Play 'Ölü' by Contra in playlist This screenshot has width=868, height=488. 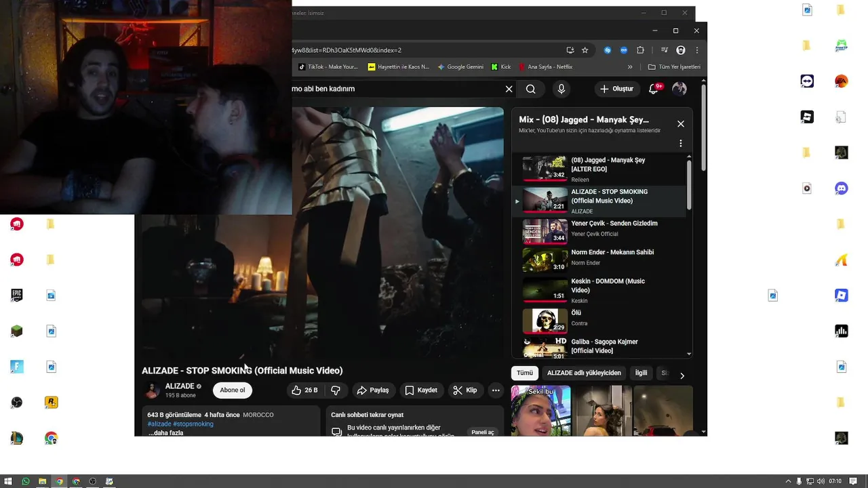pos(599,321)
